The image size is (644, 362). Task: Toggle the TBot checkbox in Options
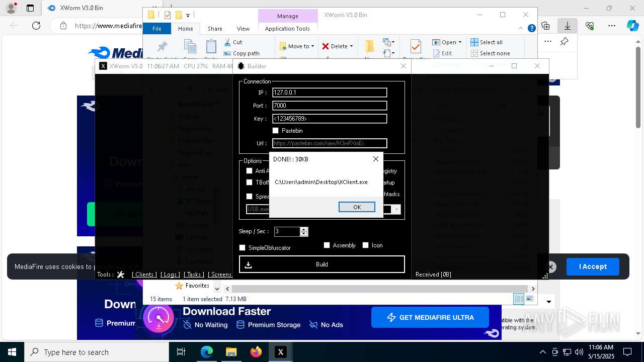click(x=249, y=183)
